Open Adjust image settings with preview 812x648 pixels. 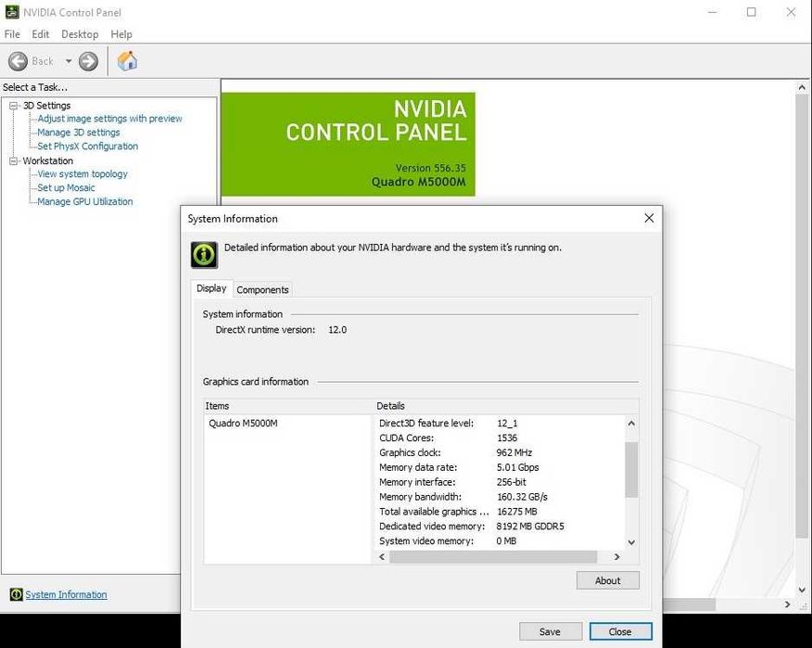pyautogui.click(x=109, y=119)
